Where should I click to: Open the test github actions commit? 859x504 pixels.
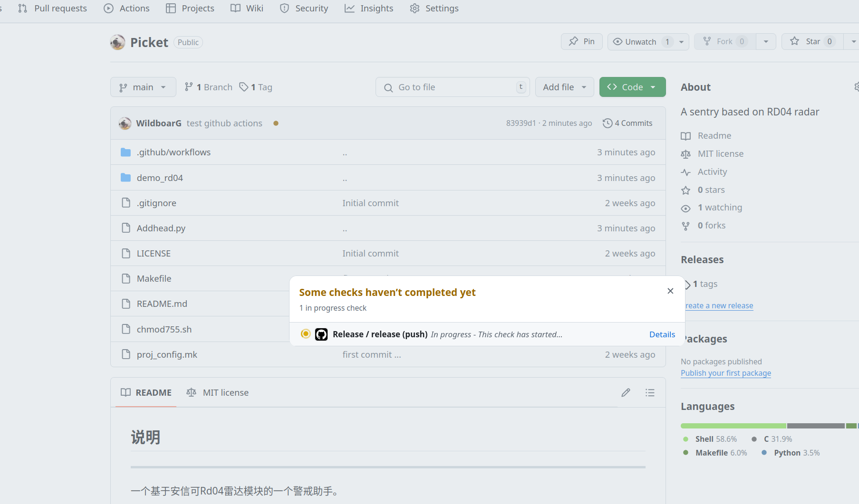point(224,123)
